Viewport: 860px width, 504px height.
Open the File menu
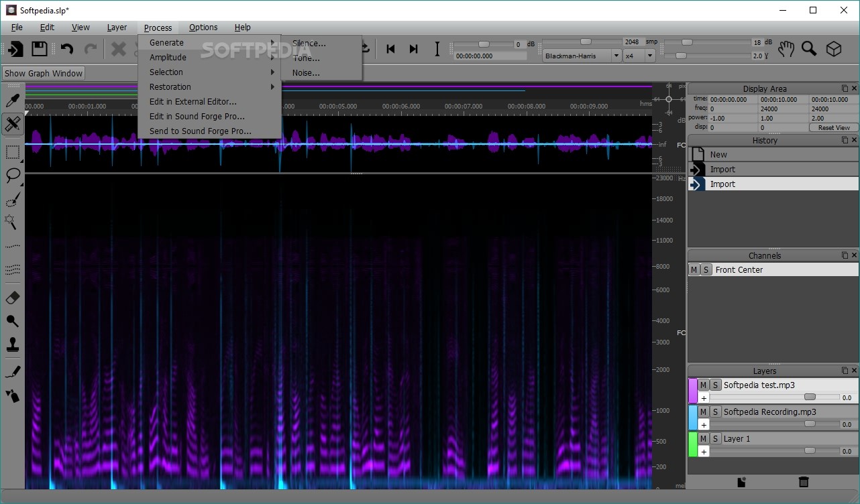click(x=17, y=27)
